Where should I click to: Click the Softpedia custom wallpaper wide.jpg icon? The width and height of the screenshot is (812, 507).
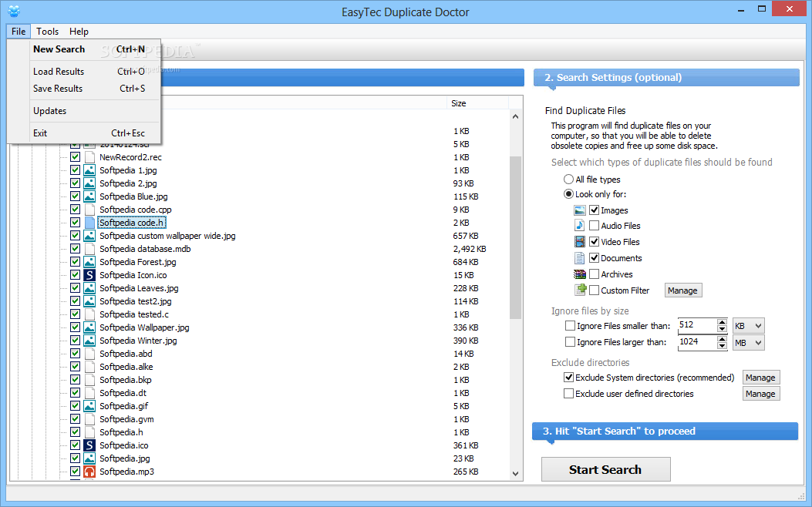[89, 236]
